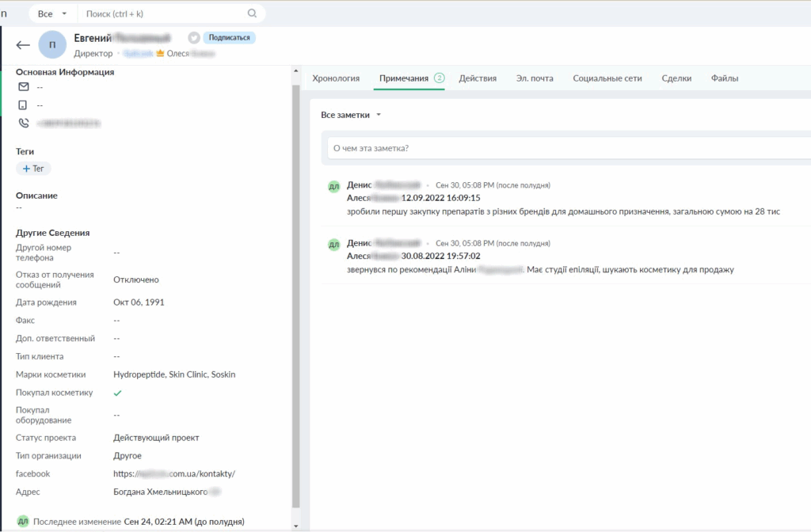The width and height of the screenshot is (811, 532).
Task: Click the contact avatar with letter П
Action: 52,45
